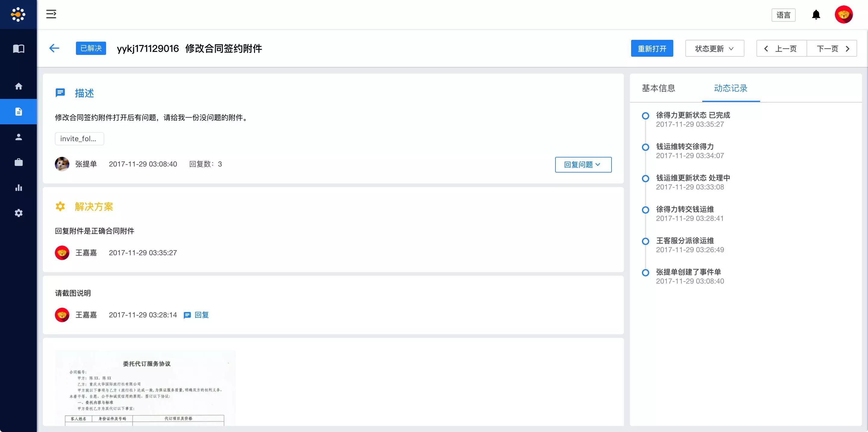
Task: Open the knowledge book sidebar icon
Action: pyautogui.click(x=18, y=49)
